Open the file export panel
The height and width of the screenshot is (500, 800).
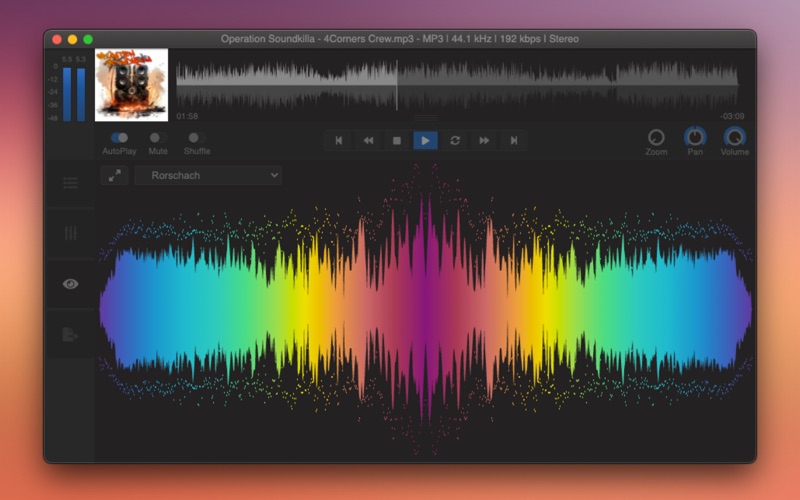(70, 334)
